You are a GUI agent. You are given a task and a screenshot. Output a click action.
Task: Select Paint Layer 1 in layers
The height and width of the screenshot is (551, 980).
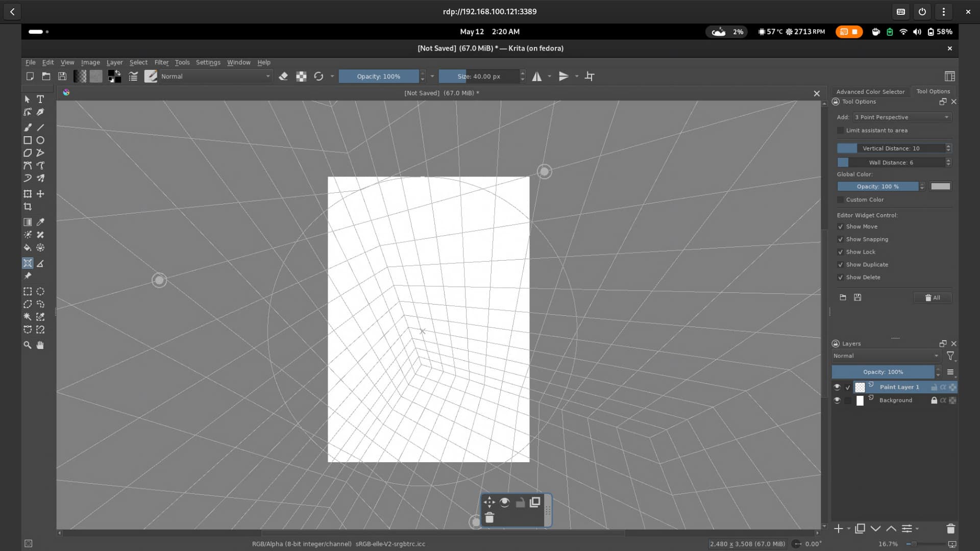899,387
